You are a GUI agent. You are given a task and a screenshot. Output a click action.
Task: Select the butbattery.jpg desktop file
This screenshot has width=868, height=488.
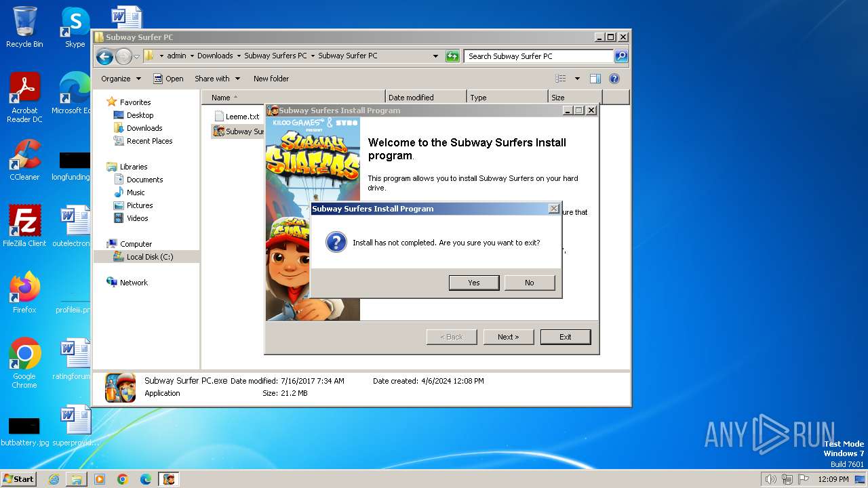click(24, 432)
